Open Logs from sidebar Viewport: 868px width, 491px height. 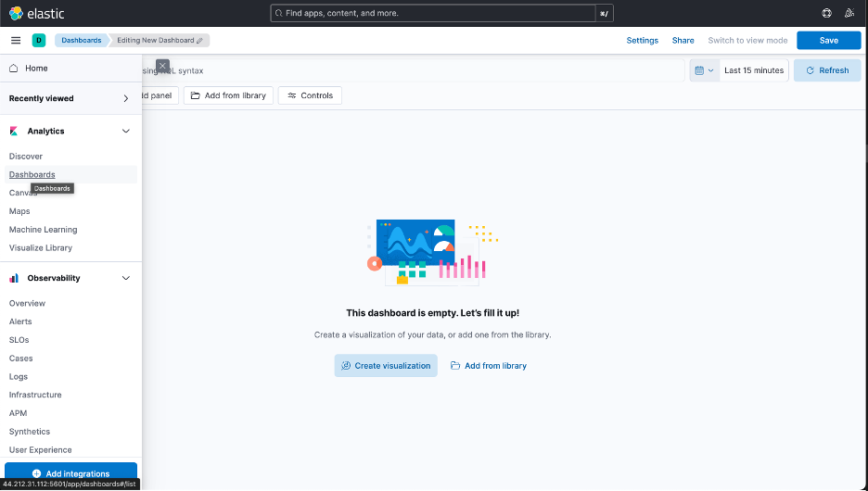click(19, 376)
